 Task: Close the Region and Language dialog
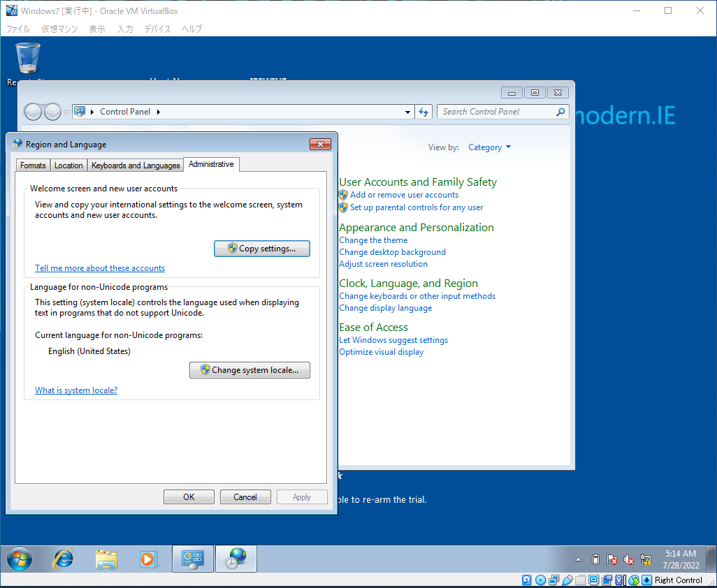[x=321, y=145]
